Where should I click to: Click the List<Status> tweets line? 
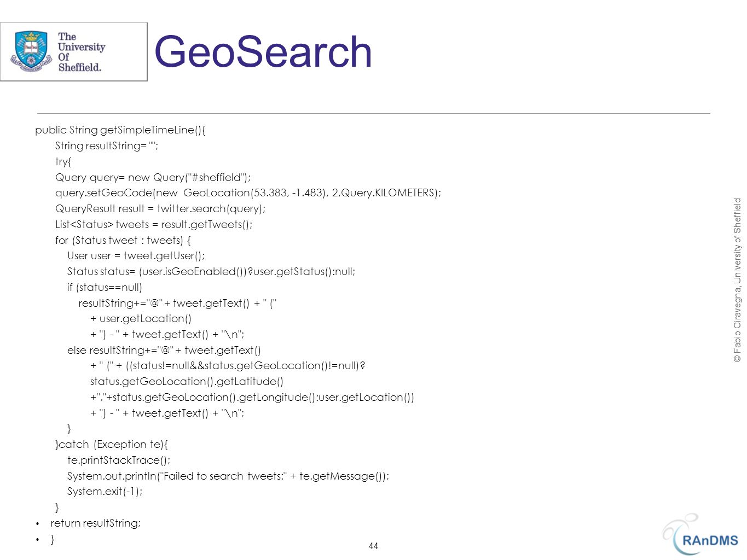[154, 225]
